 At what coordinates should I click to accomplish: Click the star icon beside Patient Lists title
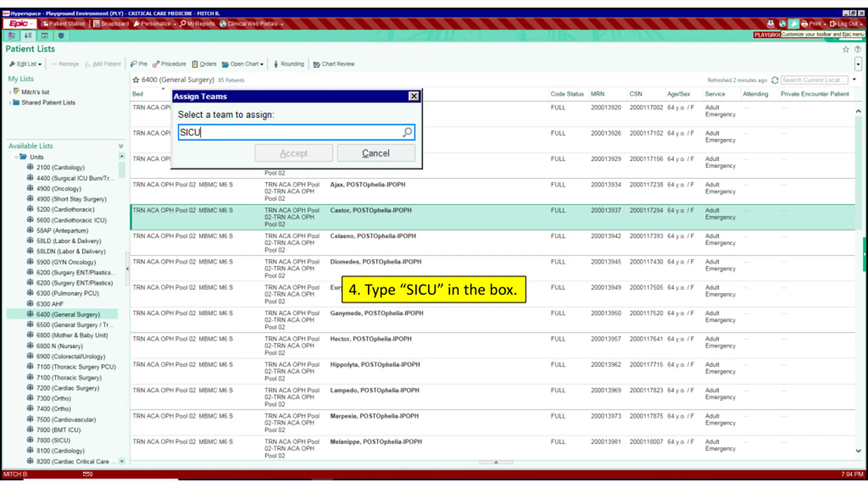click(846, 50)
